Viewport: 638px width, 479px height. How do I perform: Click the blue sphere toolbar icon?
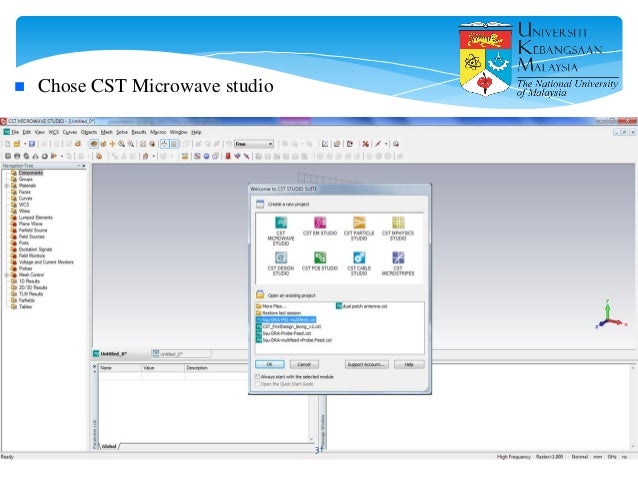(206, 156)
